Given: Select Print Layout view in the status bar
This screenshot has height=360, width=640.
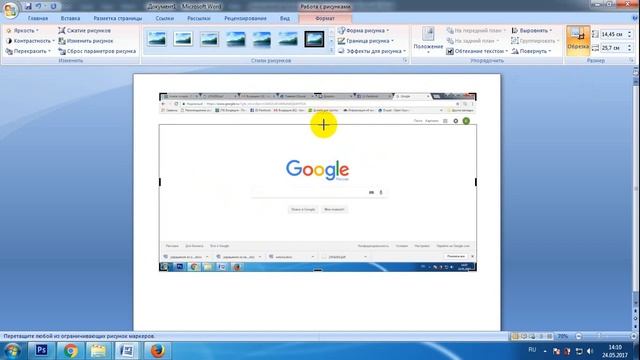Looking at the screenshot, I should tap(515, 336).
